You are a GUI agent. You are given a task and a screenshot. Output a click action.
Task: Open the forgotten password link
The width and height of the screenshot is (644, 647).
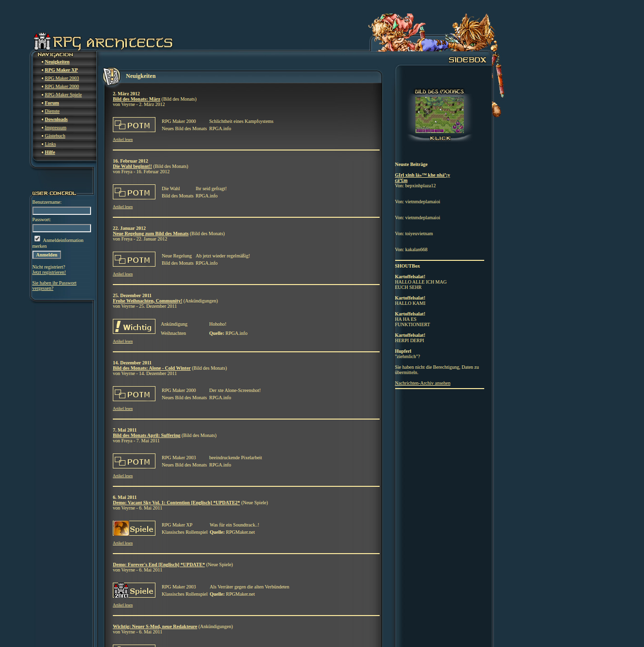[x=54, y=286]
